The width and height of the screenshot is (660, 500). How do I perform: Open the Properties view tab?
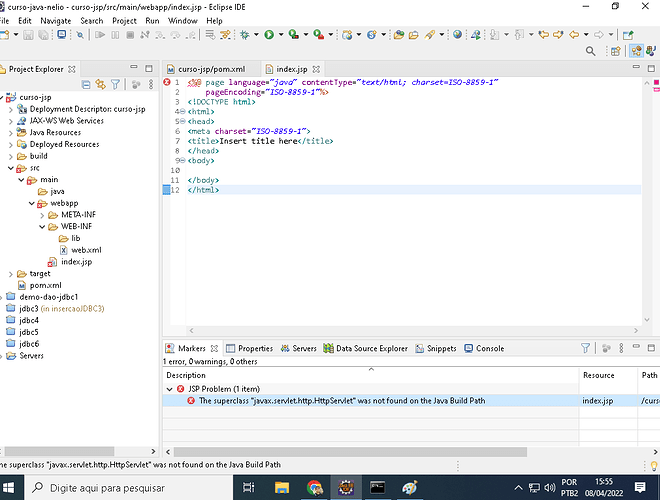tap(250, 348)
